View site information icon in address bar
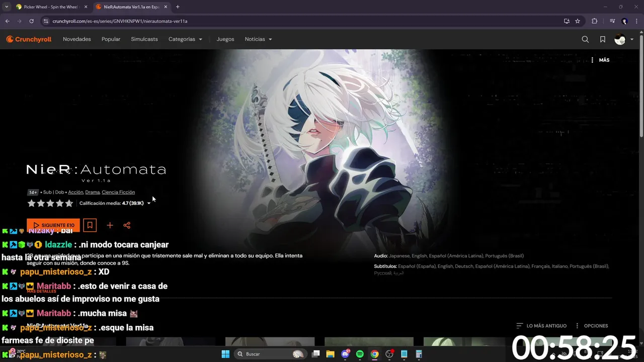Viewport: 644px width, 362px height. click(46, 21)
